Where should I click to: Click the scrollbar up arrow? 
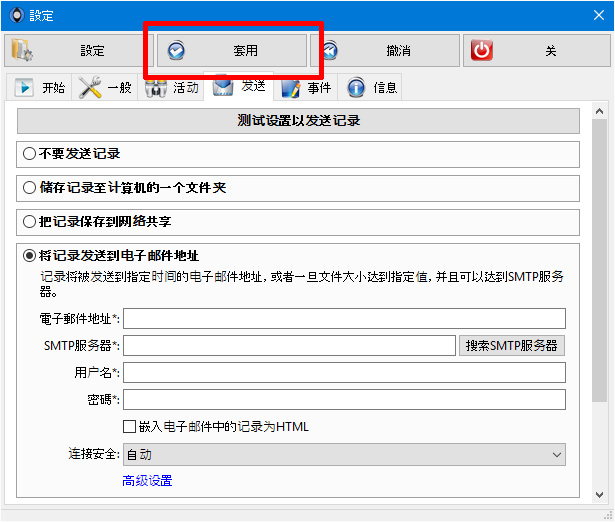tap(599, 111)
